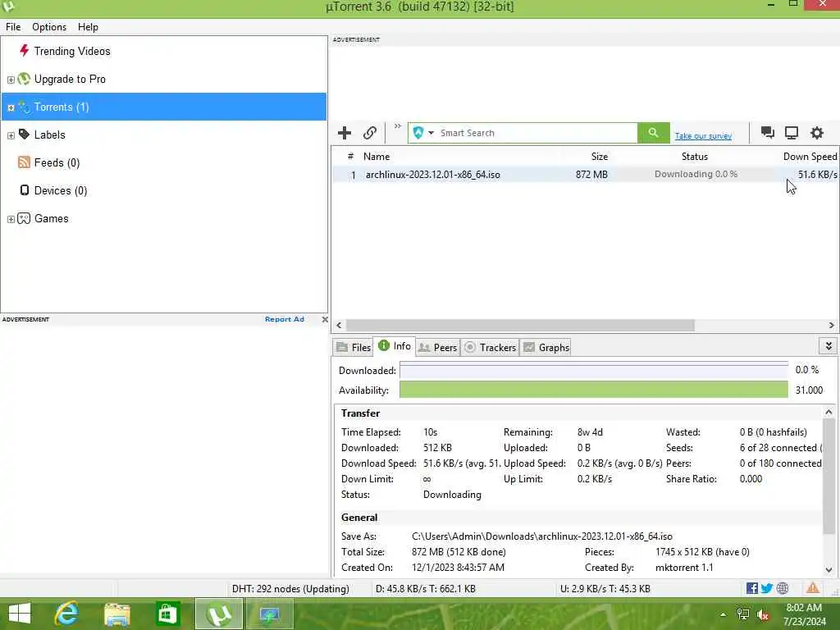
Task: Expand the Upgrade to Pro tree node
Action: pos(11,80)
